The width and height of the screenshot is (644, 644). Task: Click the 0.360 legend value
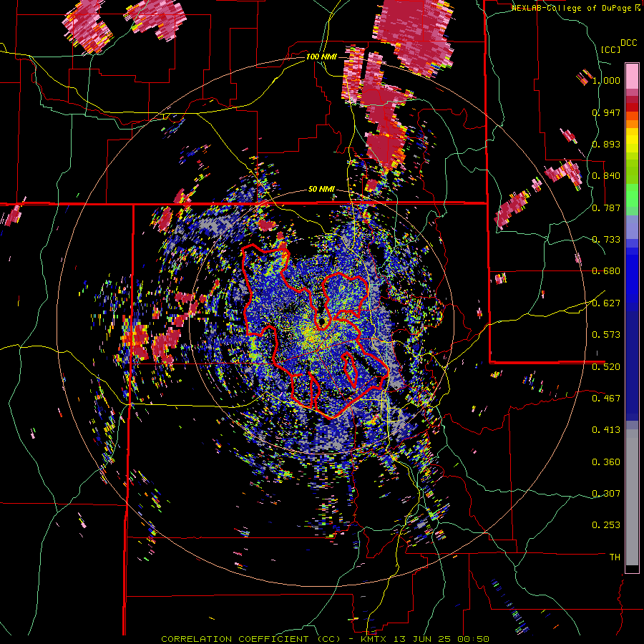tap(606, 462)
